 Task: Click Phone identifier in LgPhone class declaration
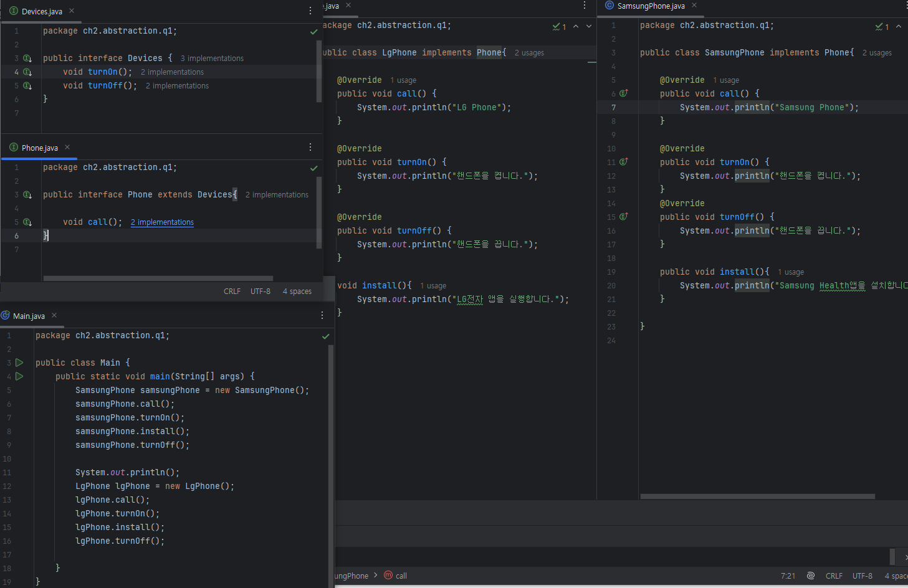tap(489, 53)
